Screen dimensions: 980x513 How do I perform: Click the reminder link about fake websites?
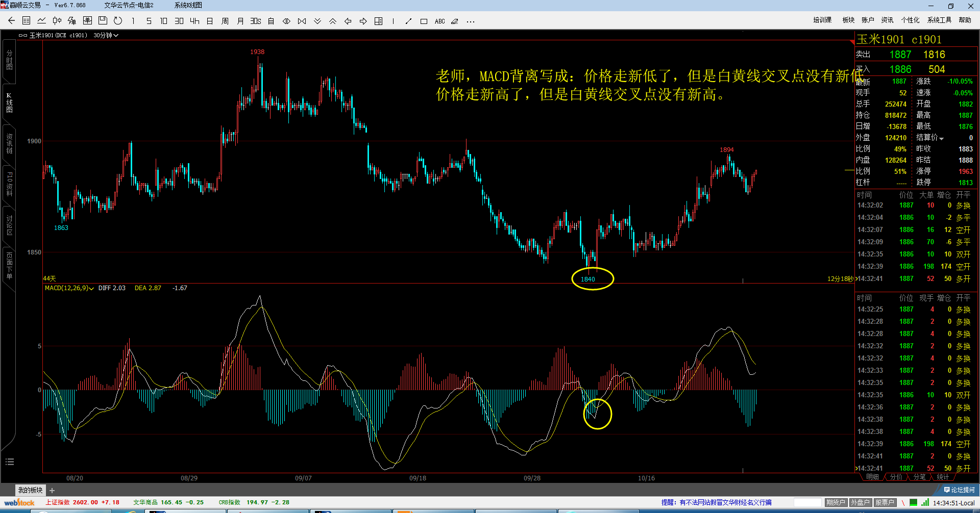717,502
